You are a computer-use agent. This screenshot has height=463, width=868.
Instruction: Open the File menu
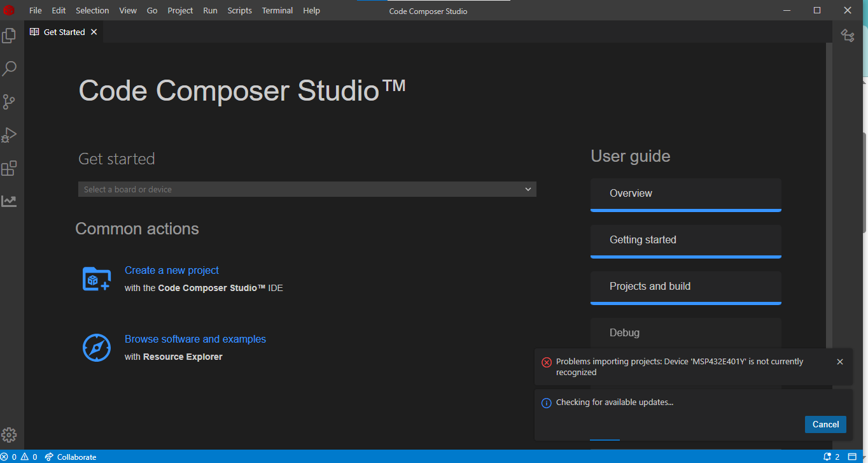click(36, 10)
